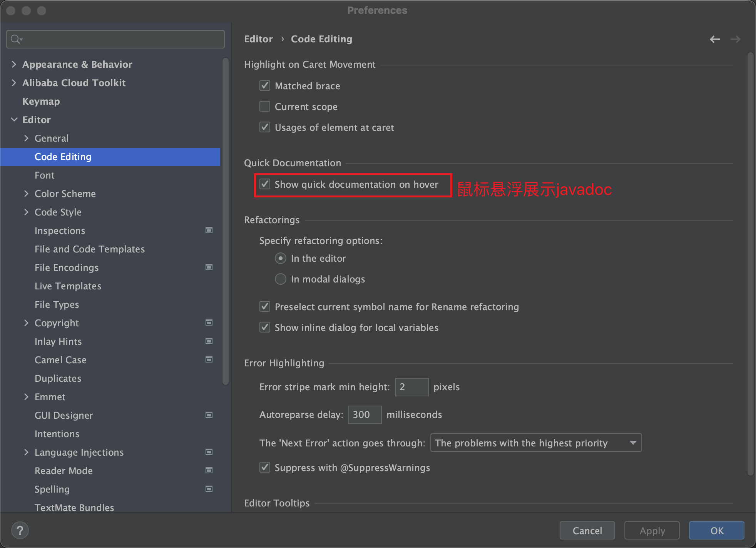The height and width of the screenshot is (548, 756).
Task: Click project-level icon beside Inspections
Action: point(209,230)
